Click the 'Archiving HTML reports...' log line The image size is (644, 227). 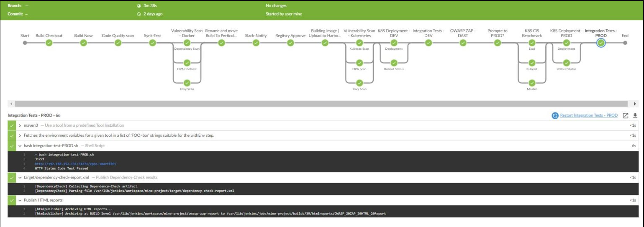point(74,209)
